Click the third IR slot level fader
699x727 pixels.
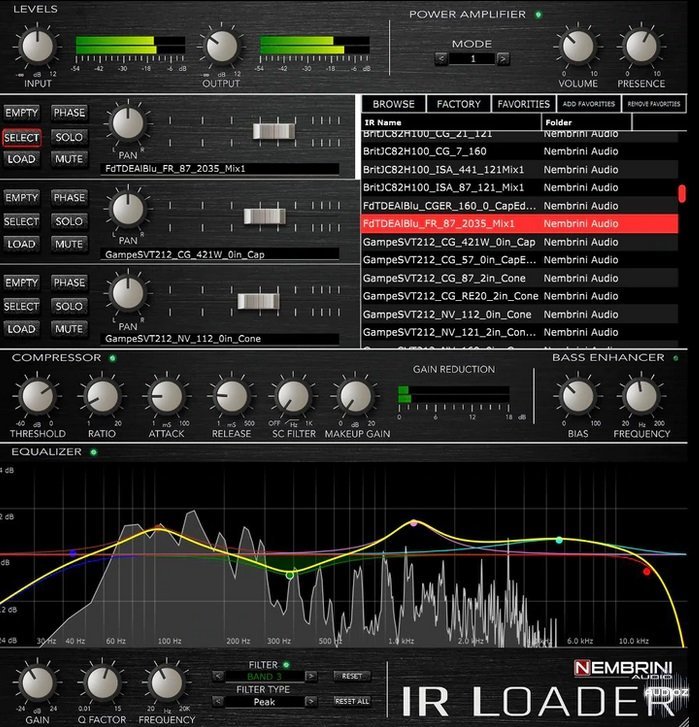coord(258,301)
